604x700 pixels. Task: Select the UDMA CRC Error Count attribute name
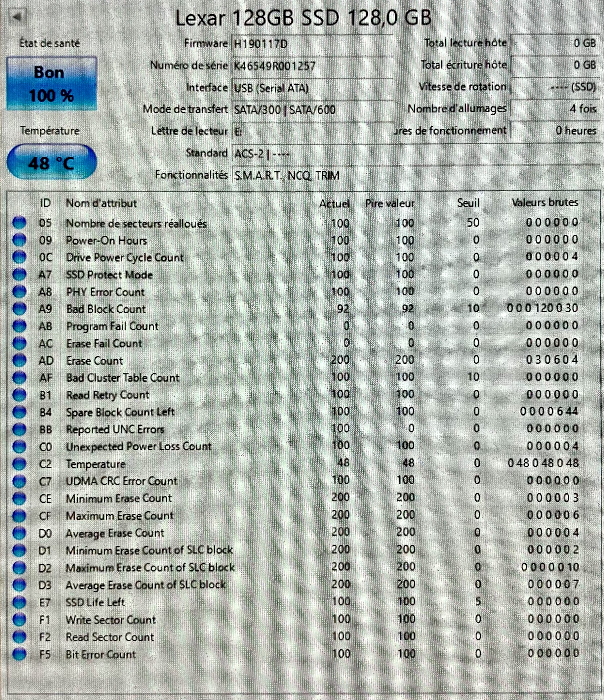point(122,481)
